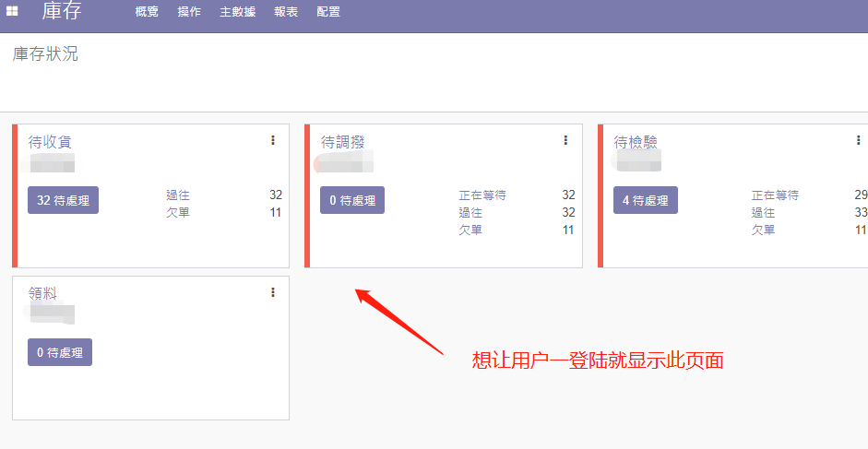This screenshot has height=449, width=868.
Task: Click 過往 link in 待收貨 card
Action: pos(178,195)
